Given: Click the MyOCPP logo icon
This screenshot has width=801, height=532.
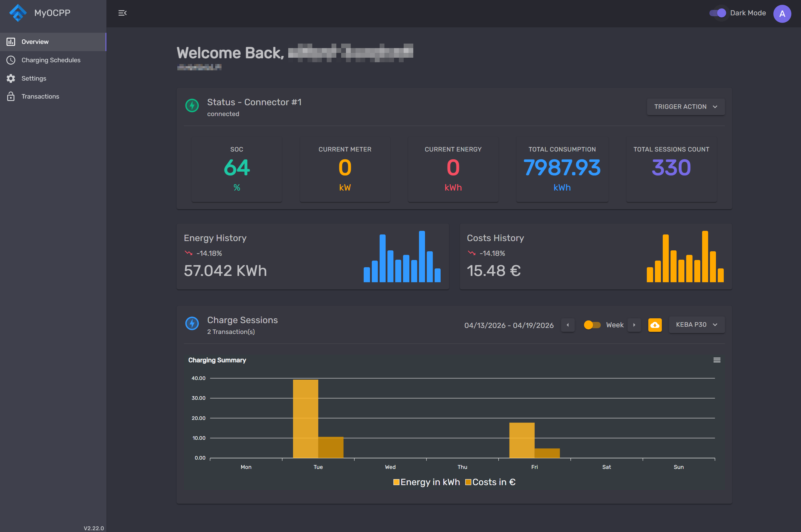Looking at the screenshot, I should [x=18, y=13].
